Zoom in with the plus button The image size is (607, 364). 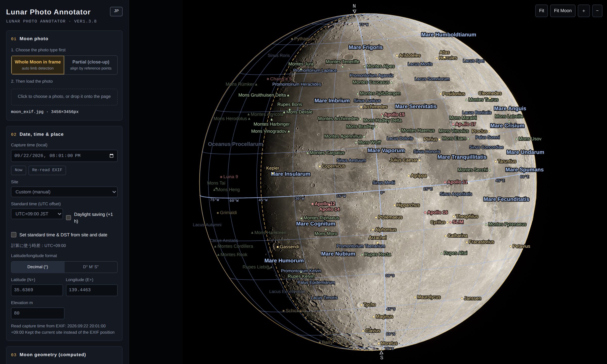584,11
